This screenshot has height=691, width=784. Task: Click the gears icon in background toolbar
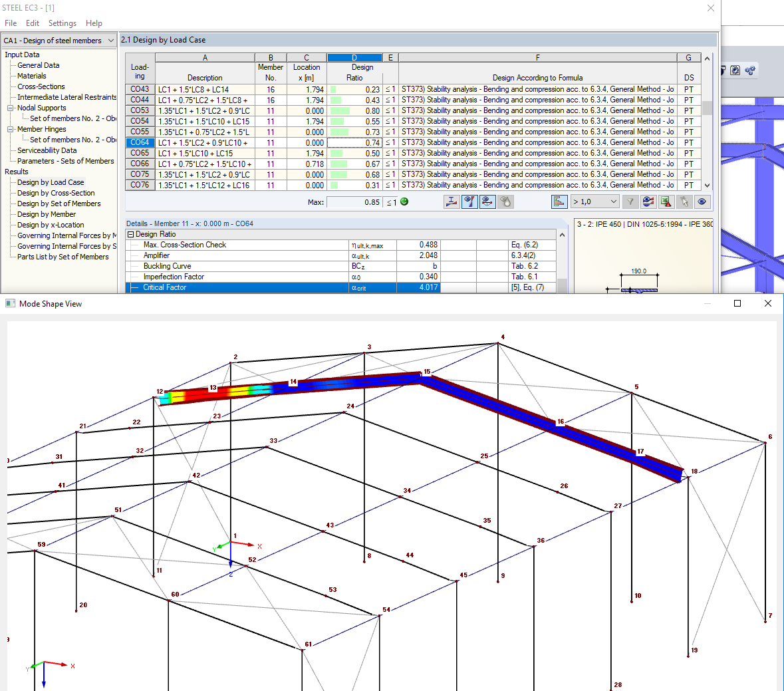coord(750,70)
